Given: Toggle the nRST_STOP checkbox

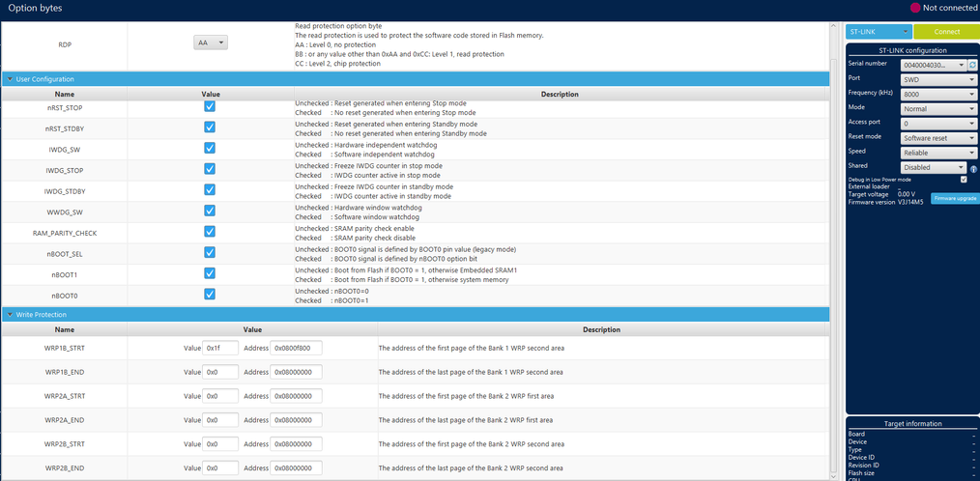Looking at the screenshot, I should [210, 106].
